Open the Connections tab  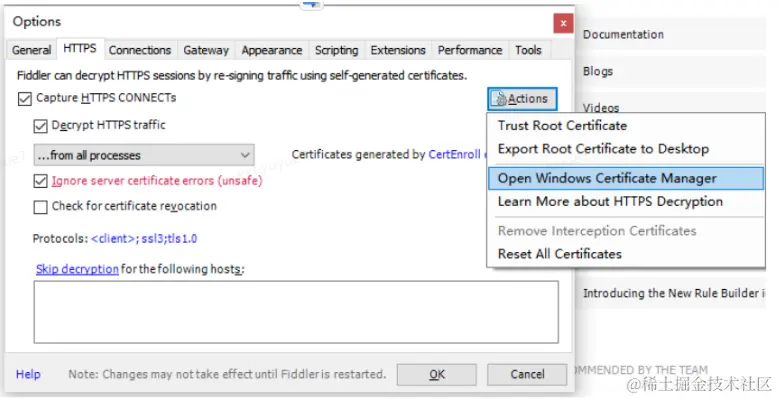click(x=139, y=50)
